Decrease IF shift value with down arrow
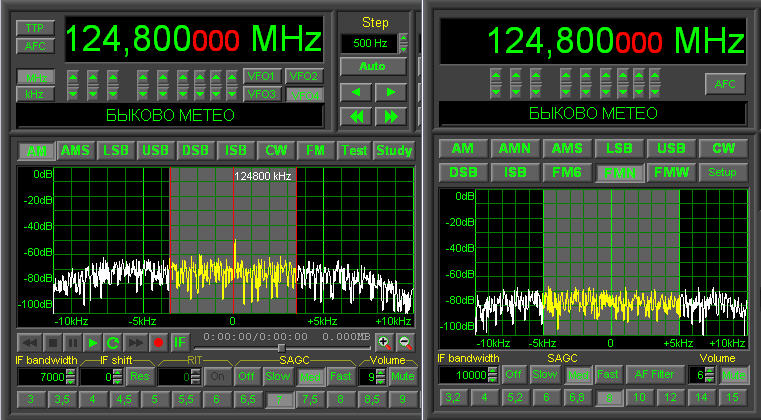Screen dimensions: 761x420 pyautogui.click(x=117, y=381)
